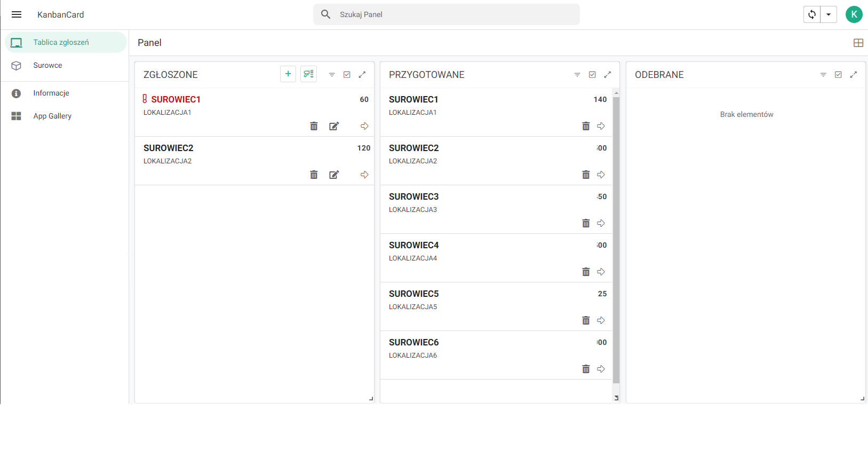
Task: Click the bulk action icon beside plus button
Action: pos(308,74)
